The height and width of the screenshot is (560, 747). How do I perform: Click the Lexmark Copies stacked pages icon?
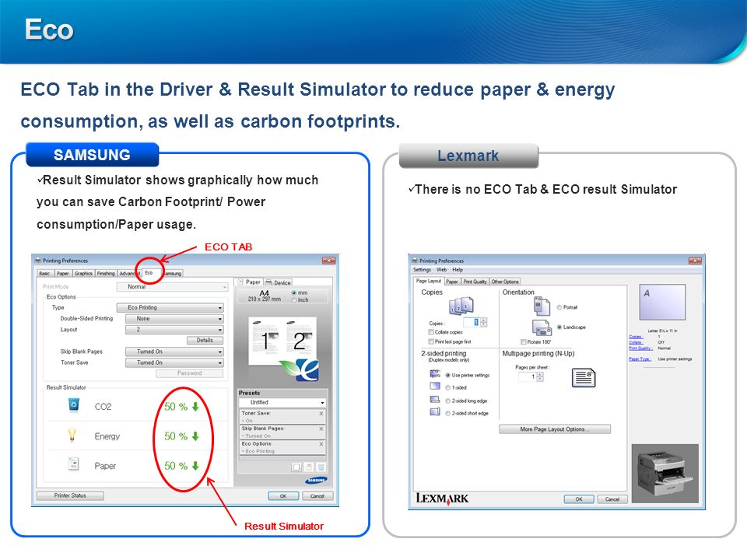pos(461,306)
